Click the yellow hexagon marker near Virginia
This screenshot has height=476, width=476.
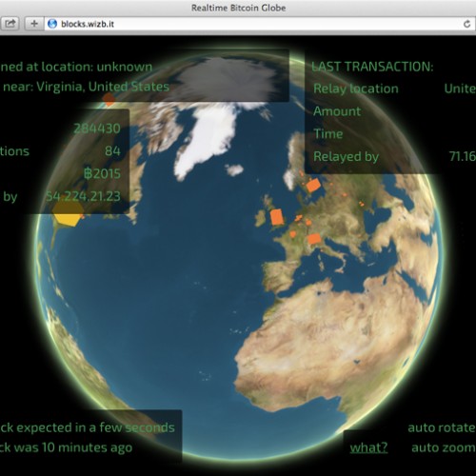click(68, 213)
